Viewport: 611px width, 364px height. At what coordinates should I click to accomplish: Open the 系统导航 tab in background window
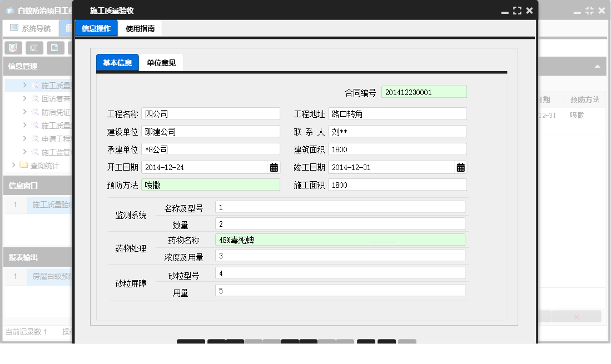(31, 28)
